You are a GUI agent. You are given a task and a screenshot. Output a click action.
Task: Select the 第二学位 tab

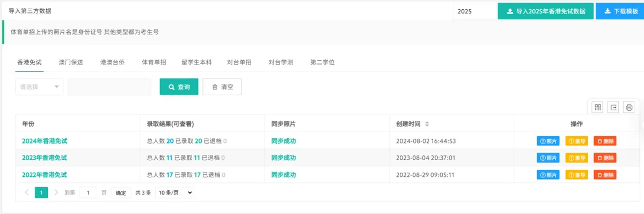tap(323, 62)
